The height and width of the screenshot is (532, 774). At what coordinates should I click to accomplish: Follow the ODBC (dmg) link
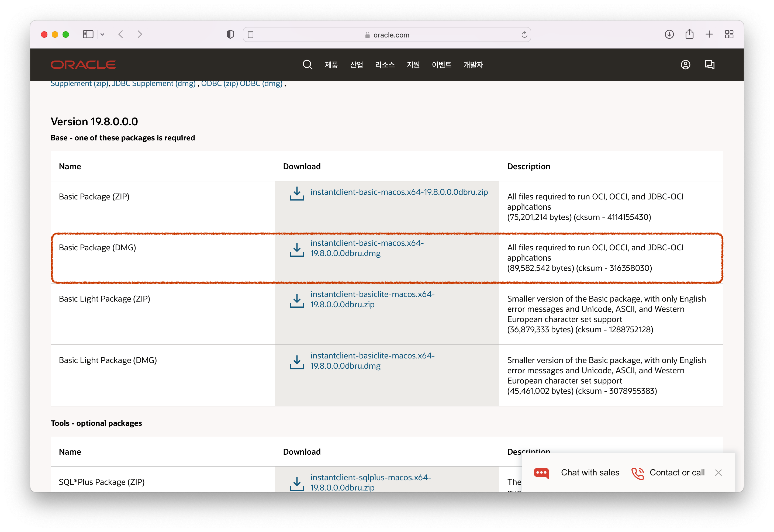click(x=261, y=84)
